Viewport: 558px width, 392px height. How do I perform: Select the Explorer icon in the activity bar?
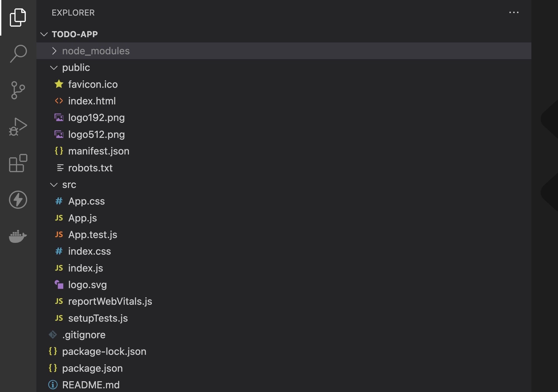coord(18,17)
